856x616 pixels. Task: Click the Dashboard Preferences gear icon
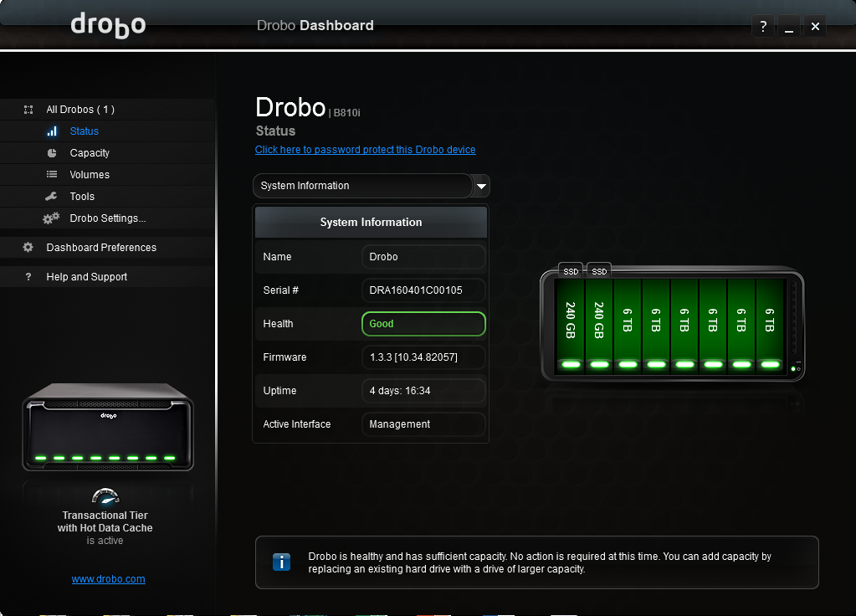(x=28, y=248)
